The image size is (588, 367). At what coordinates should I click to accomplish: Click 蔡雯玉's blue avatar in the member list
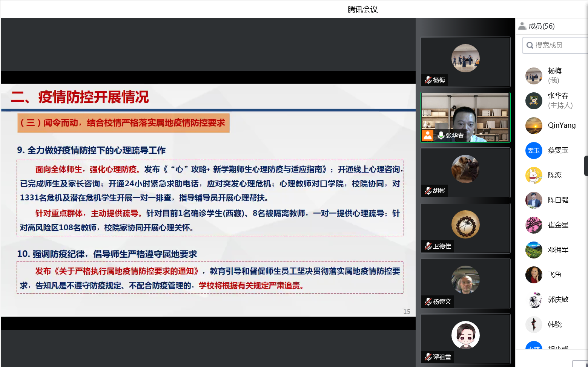coord(534,150)
